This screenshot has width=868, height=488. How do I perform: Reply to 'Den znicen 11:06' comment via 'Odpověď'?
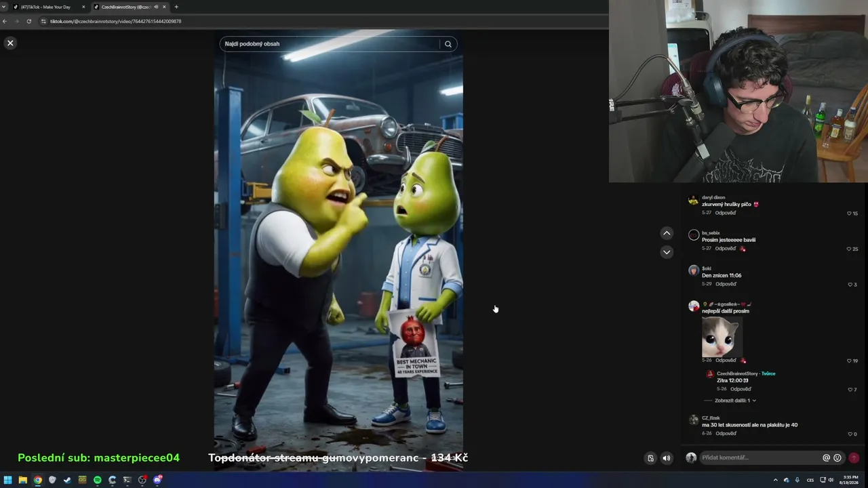click(x=725, y=284)
